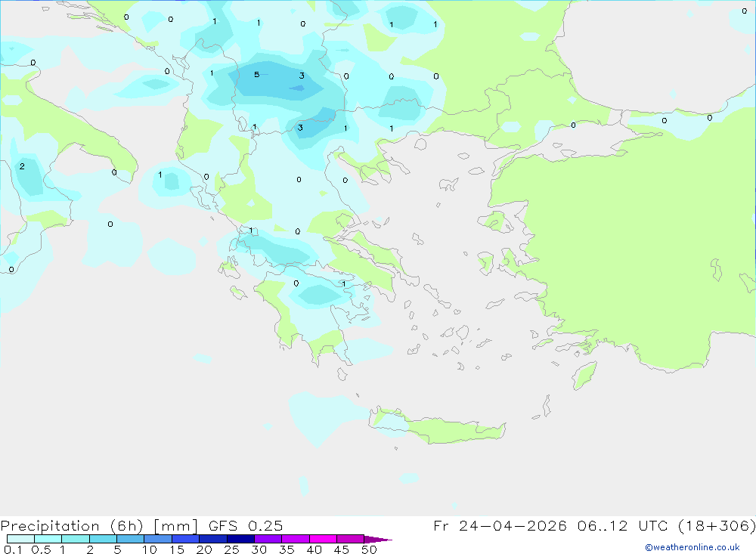Click the 25–30 mm legend swatch
Image resolution: width=756 pixels, height=554 pixels.
[240, 539]
